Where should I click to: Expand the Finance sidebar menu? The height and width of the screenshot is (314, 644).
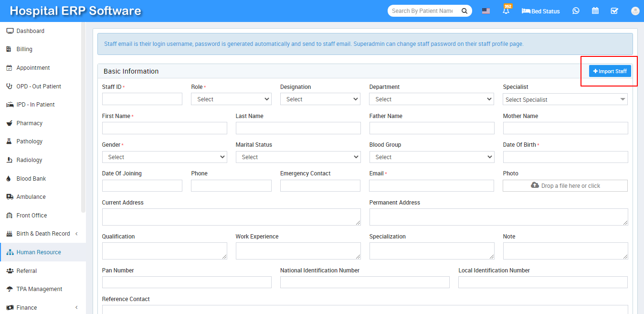pos(43,308)
